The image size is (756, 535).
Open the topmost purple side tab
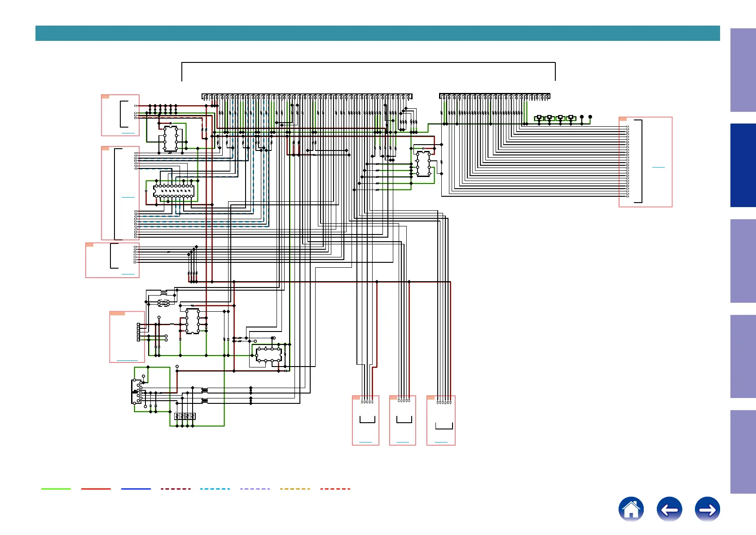point(743,70)
